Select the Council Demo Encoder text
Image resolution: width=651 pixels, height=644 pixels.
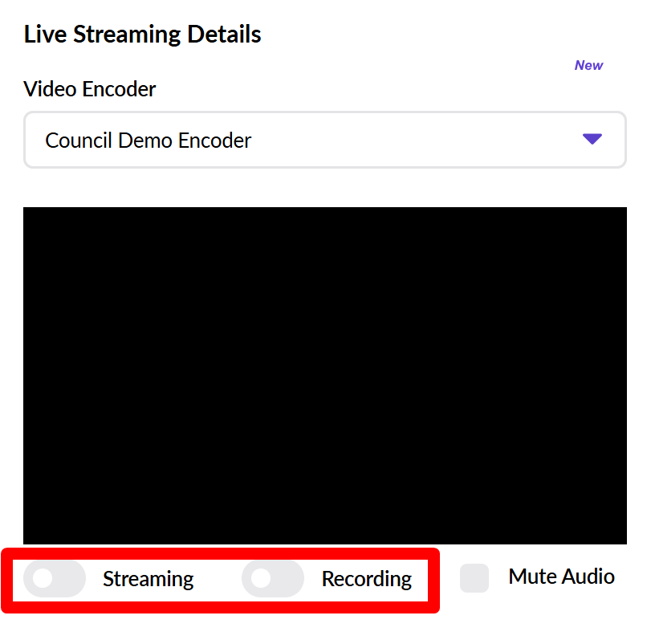tap(149, 141)
